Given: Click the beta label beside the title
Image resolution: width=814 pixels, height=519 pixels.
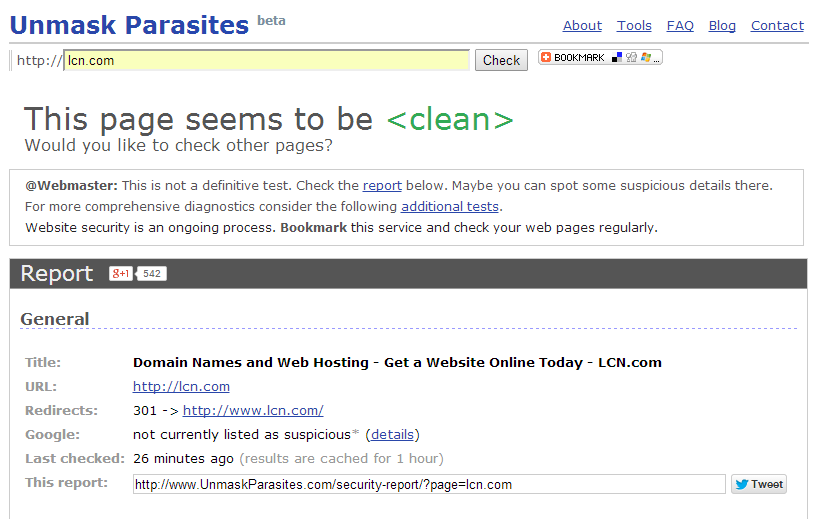Looking at the screenshot, I should 271,21.
